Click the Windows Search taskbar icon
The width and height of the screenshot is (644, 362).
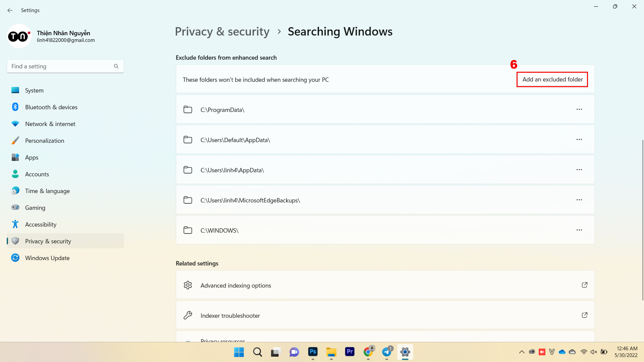[257, 352]
